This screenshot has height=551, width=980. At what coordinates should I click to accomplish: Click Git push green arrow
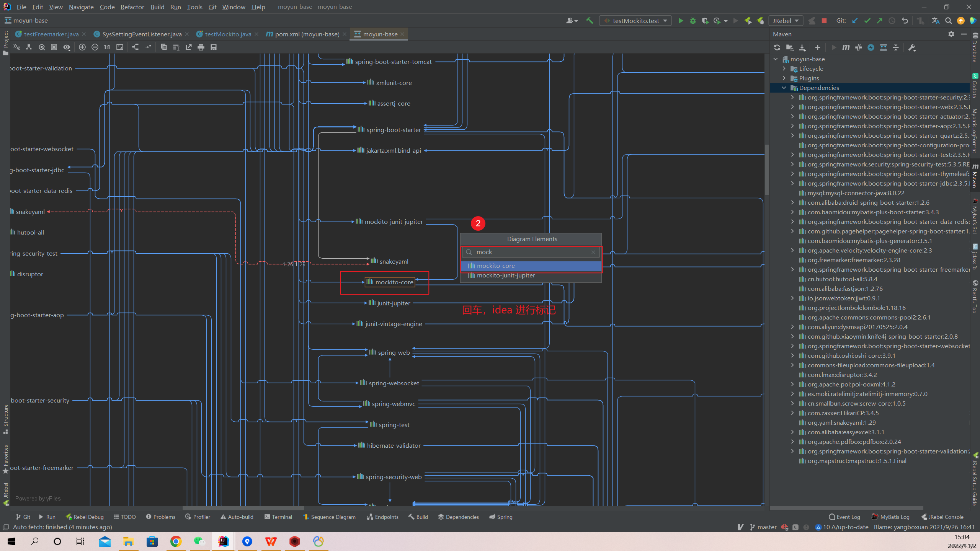(x=879, y=21)
